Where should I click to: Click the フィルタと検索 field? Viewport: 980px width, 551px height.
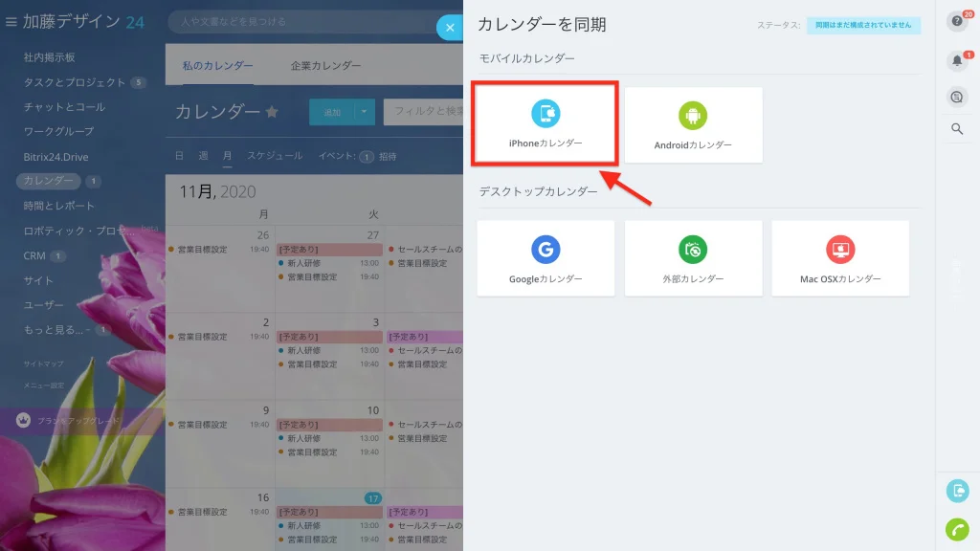[x=424, y=112]
